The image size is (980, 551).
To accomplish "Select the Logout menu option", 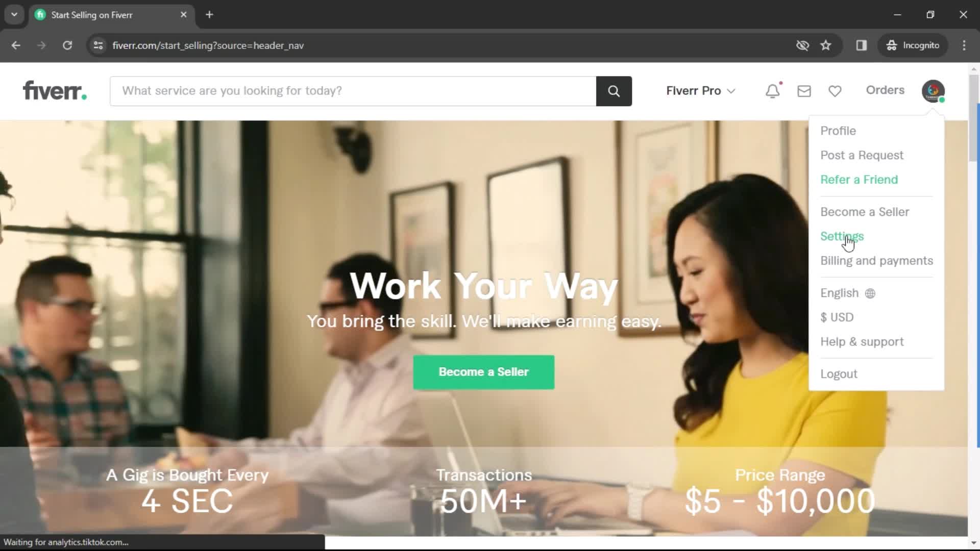I will pyautogui.click(x=839, y=374).
